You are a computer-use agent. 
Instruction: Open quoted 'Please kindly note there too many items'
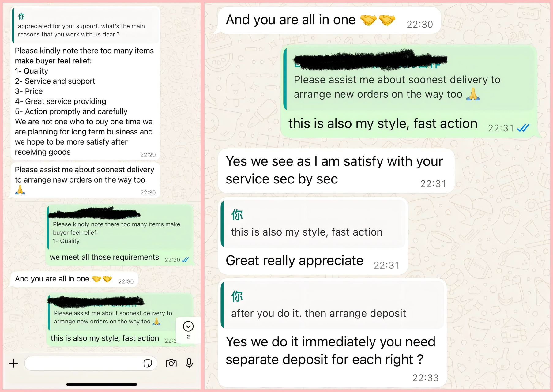pos(120,228)
